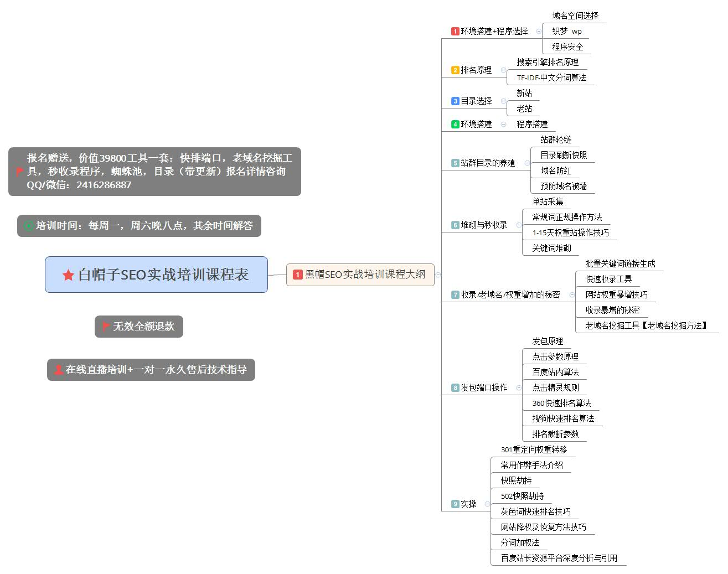Select subtopic 单站采集
728x574 pixels.
[548, 202]
